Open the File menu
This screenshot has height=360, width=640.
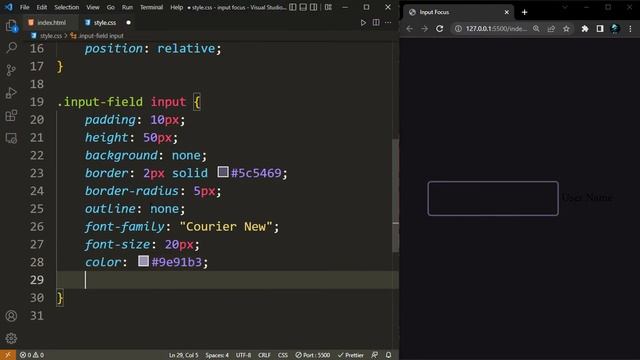[24, 7]
